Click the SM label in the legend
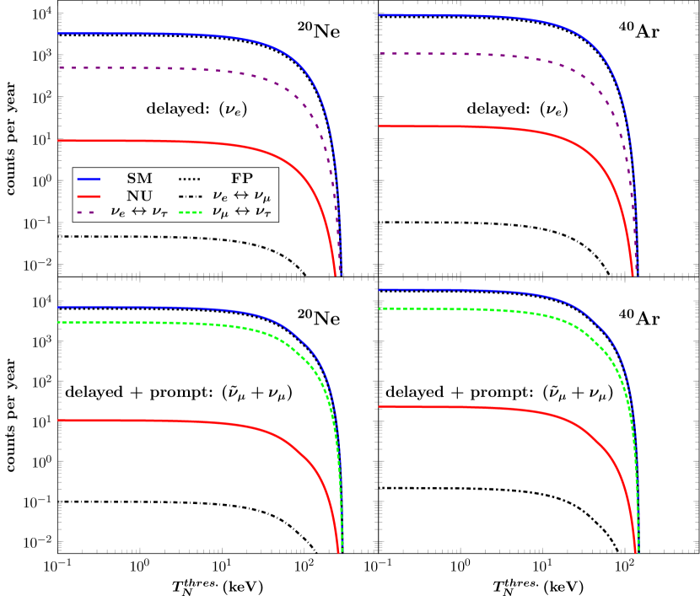 140,179
